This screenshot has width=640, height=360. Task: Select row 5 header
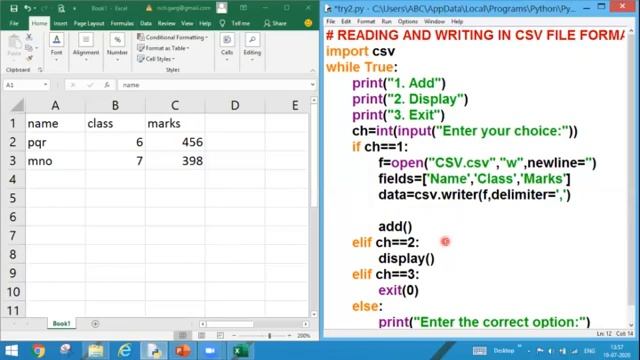pos(13,198)
